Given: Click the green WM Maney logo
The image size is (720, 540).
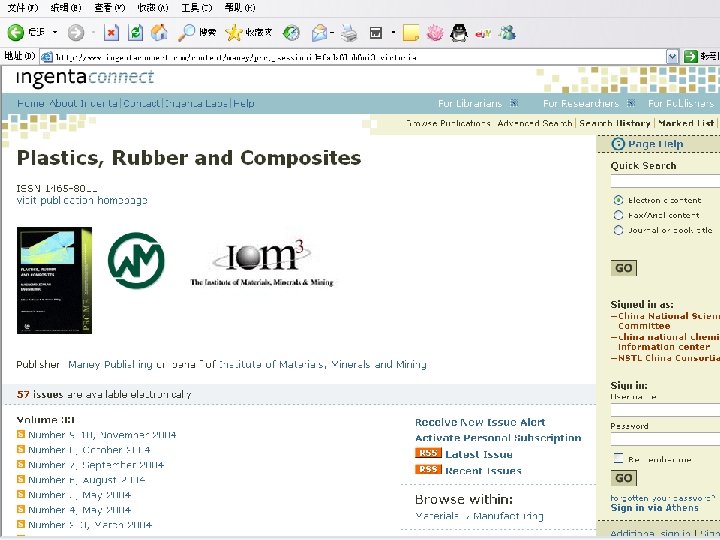Looking at the screenshot, I should 136,260.
